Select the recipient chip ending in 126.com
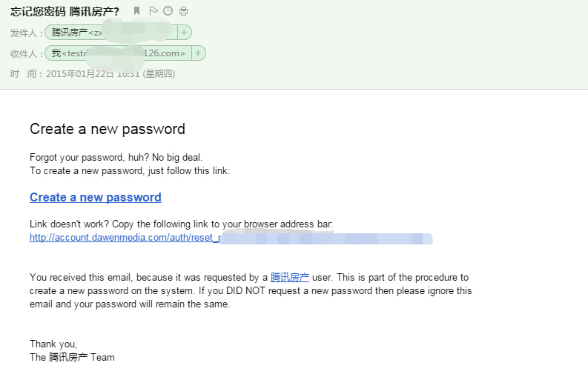Screen dimensions: 588x377 118,53
